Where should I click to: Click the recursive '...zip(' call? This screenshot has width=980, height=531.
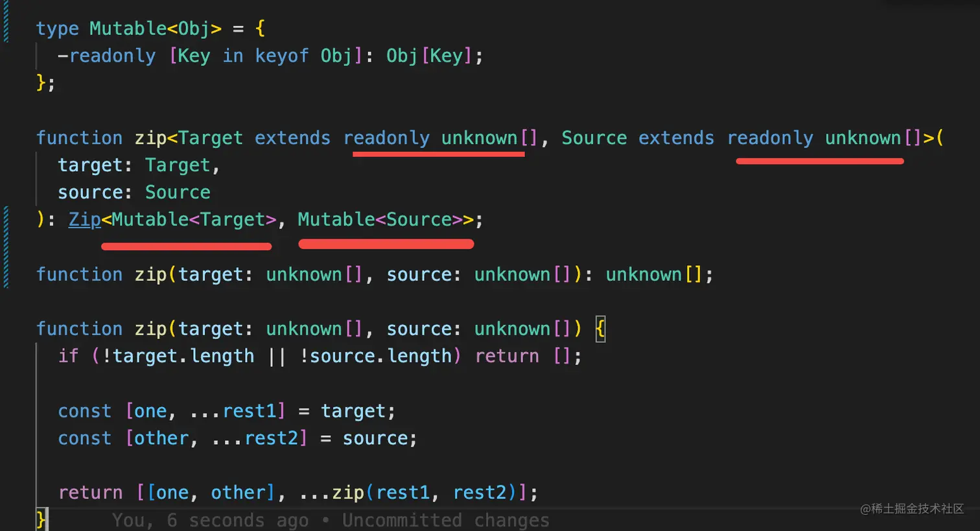click(337, 493)
